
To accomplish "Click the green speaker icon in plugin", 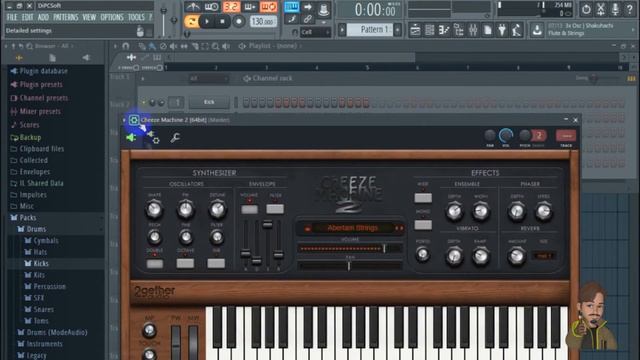I will click(x=131, y=138).
